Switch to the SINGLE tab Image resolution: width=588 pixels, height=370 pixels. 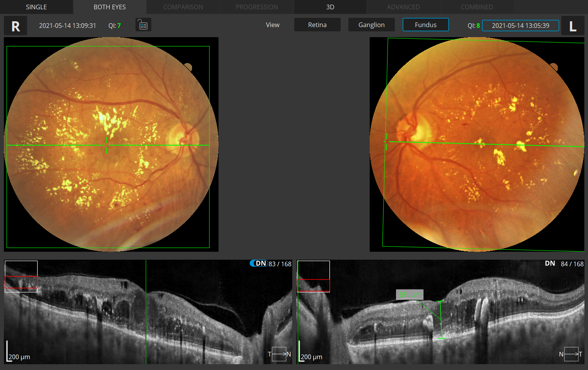(36, 7)
